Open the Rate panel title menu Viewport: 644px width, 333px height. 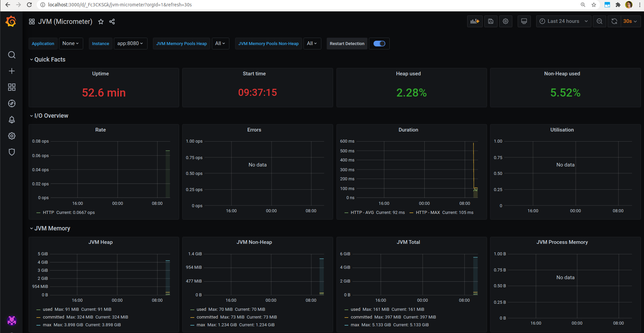pyautogui.click(x=100, y=130)
